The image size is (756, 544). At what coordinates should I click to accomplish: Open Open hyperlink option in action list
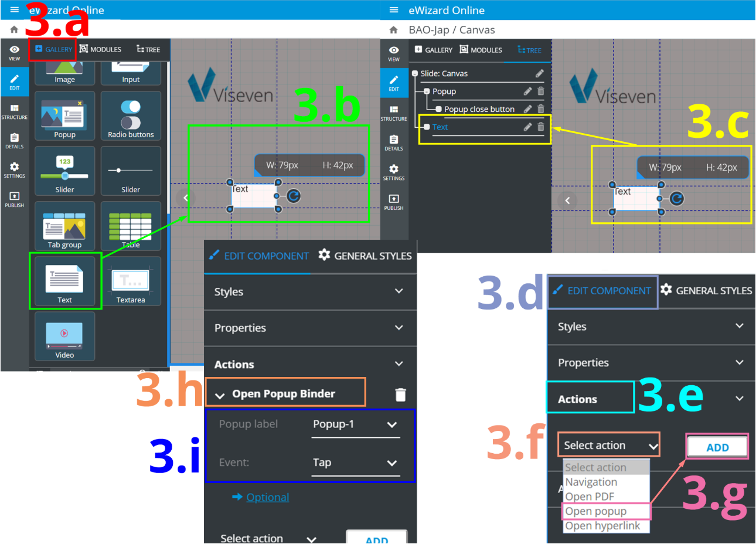click(x=602, y=526)
